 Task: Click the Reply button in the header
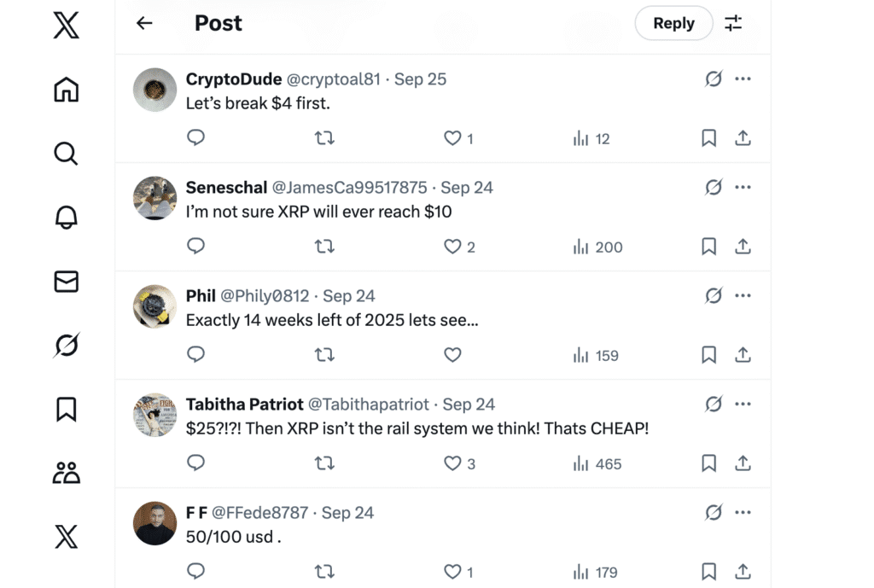673,23
